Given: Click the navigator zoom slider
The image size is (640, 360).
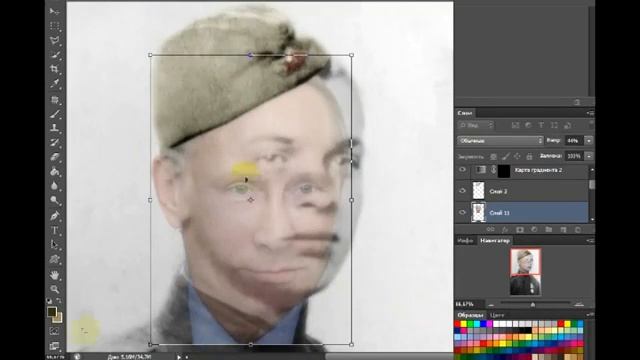Looking at the screenshot, I should pyautogui.click(x=532, y=304).
